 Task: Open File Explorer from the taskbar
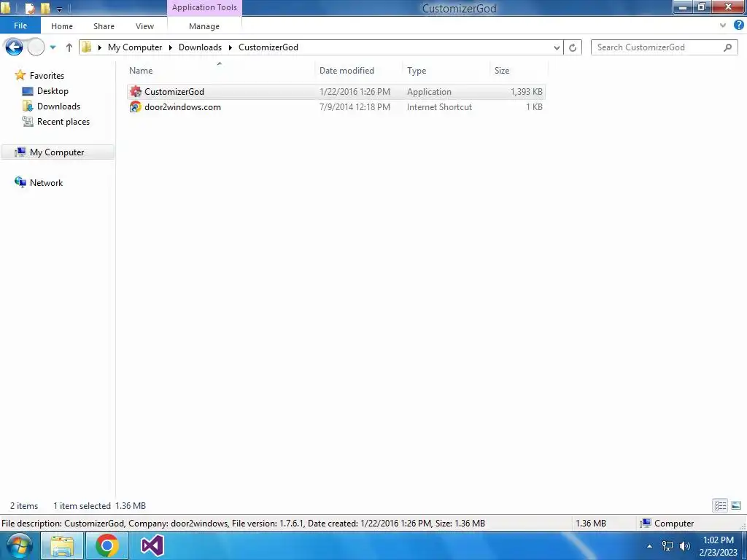[62, 545]
